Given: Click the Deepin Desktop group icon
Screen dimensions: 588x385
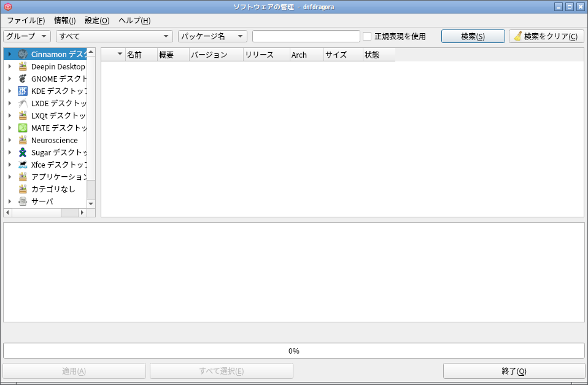Looking at the screenshot, I should tap(23, 66).
